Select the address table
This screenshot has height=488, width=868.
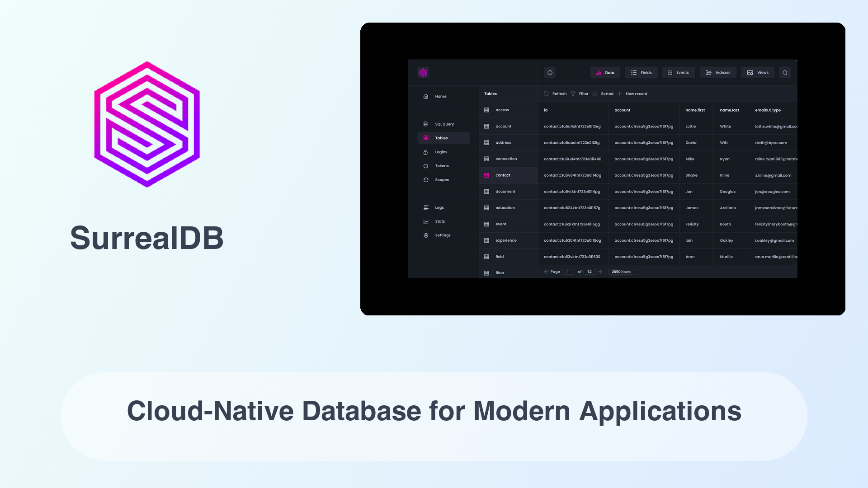(x=508, y=142)
